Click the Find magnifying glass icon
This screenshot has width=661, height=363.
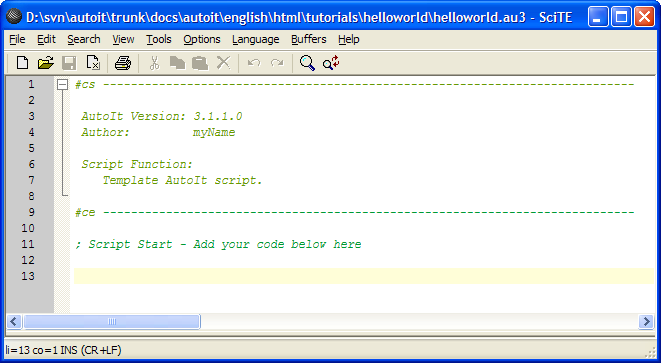pyautogui.click(x=307, y=63)
